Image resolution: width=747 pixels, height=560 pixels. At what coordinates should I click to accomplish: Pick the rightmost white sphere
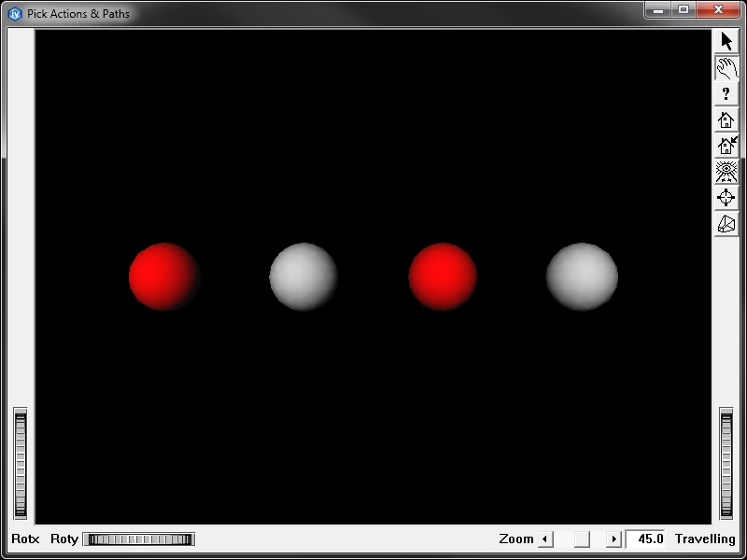582,276
